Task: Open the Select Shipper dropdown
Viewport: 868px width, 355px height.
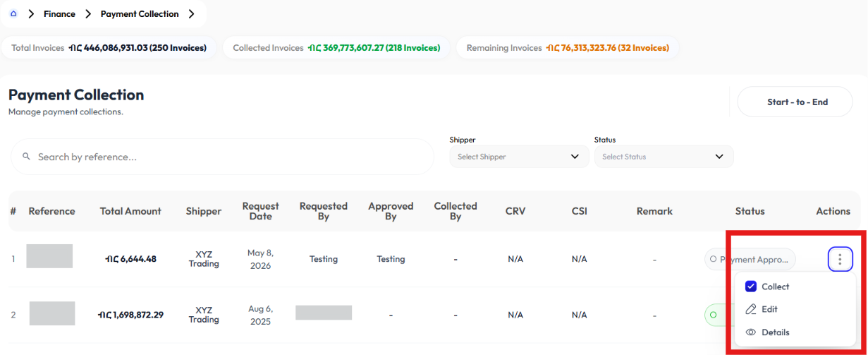Action: point(519,157)
